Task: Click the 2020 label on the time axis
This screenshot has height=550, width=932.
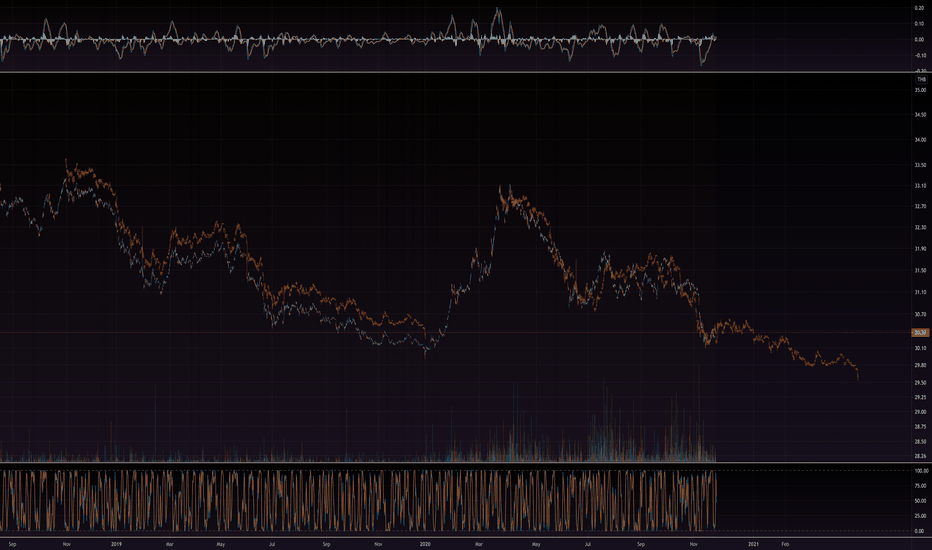Action: pyautogui.click(x=425, y=544)
